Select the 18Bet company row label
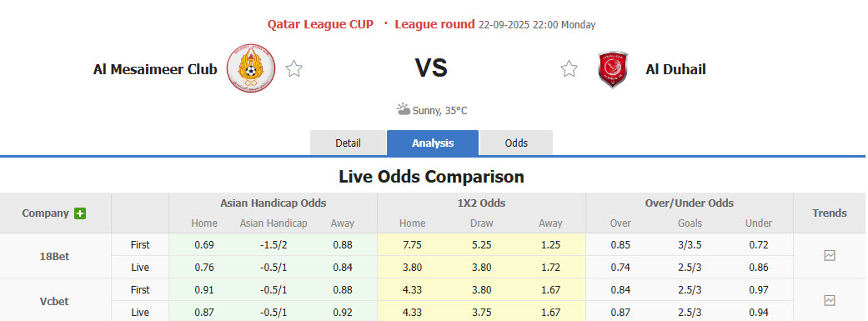The height and width of the screenshot is (321, 868). point(55,256)
